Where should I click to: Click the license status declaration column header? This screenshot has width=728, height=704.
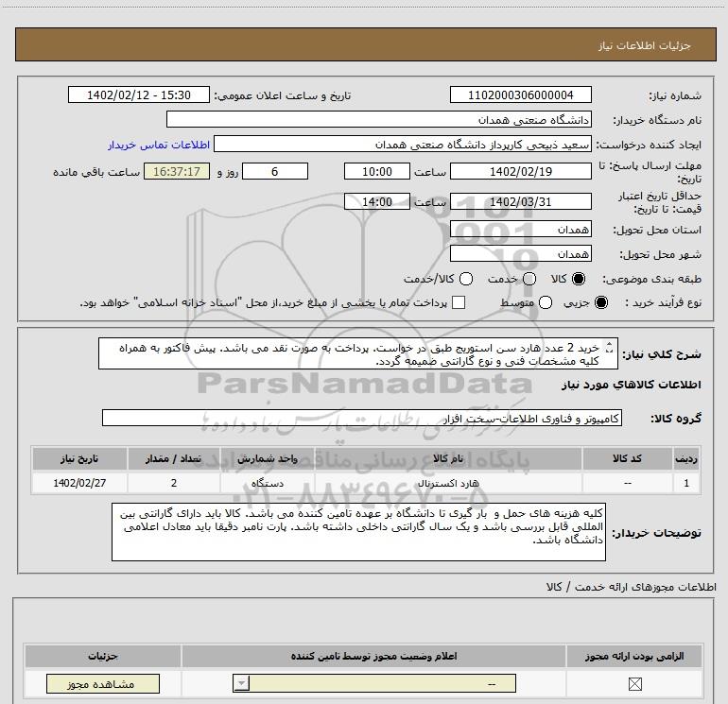pyautogui.click(x=373, y=656)
